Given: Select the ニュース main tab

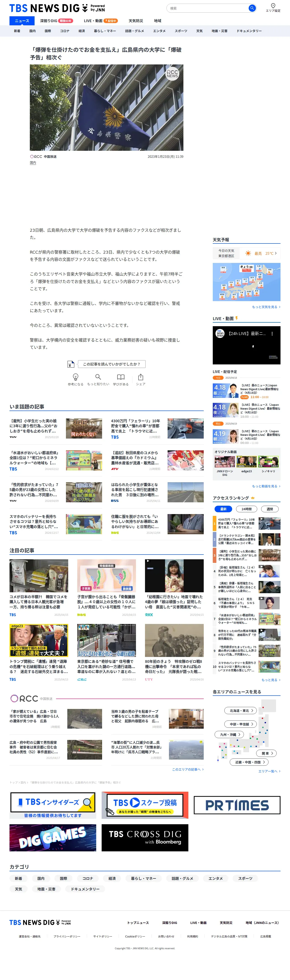Looking at the screenshot, I should 22,21.
